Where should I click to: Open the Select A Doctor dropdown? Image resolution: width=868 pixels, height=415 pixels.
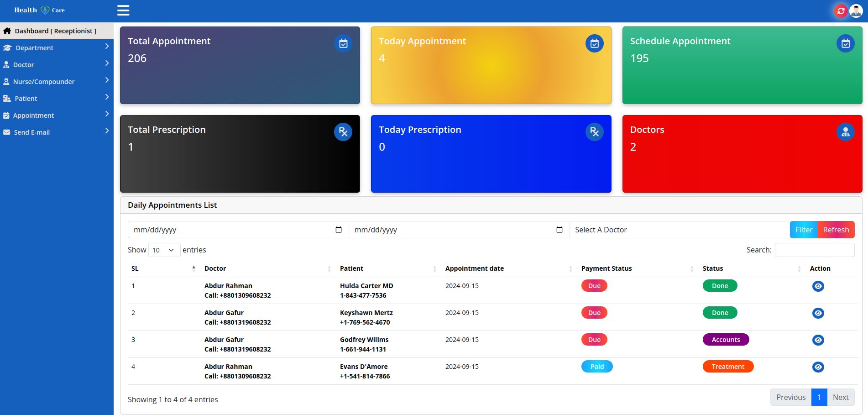point(679,230)
